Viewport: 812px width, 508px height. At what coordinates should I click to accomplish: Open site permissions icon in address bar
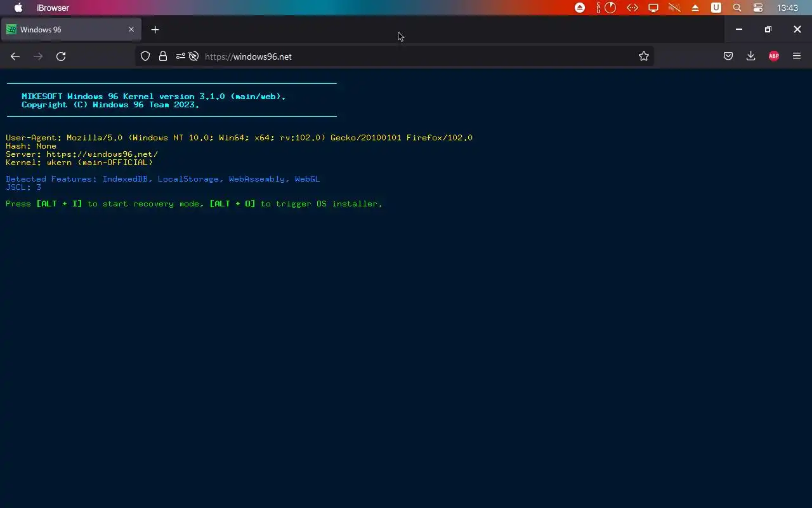click(181, 56)
